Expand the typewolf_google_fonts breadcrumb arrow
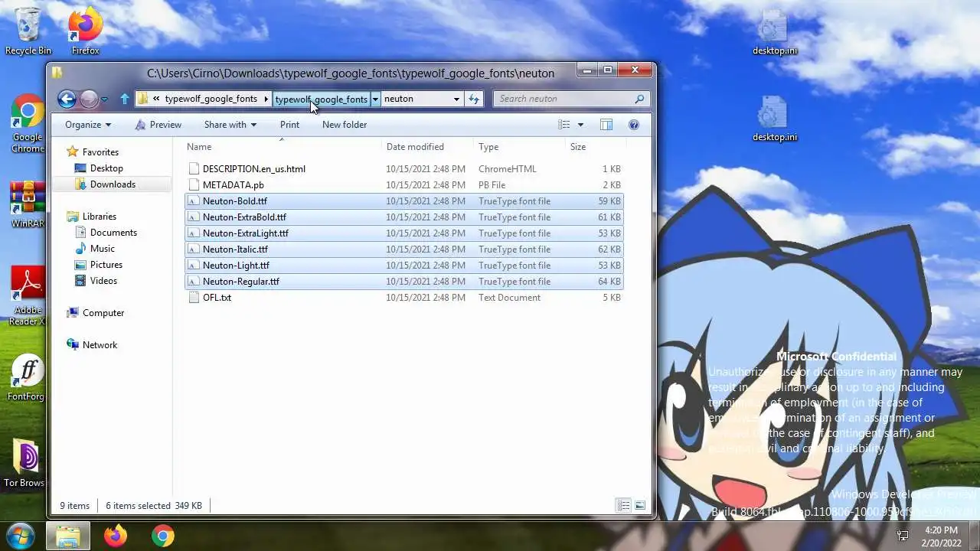This screenshot has width=980, height=551. pos(266,99)
